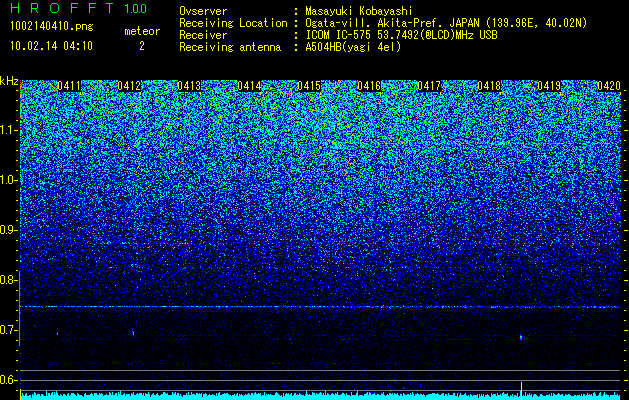The height and width of the screenshot is (400, 629).
Task: Click the 0411 time marker
Action: pyautogui.click(x=69, y=86)
